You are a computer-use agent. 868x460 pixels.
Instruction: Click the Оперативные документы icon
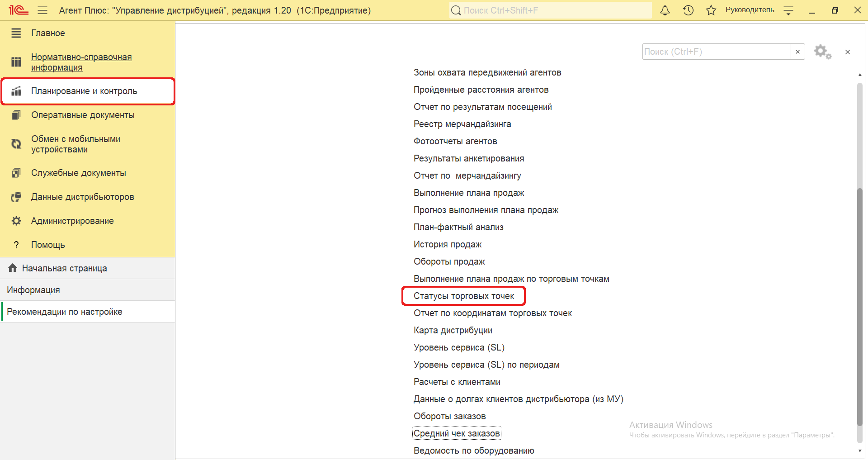point(16,115)
